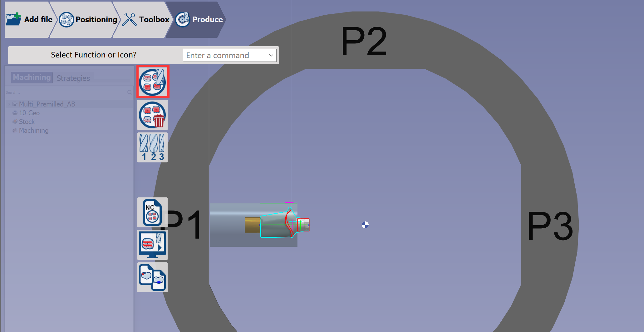The height and width of the screenshot is (332, 644).
Task: Click the Machining item icon
Action: [15, 130]
